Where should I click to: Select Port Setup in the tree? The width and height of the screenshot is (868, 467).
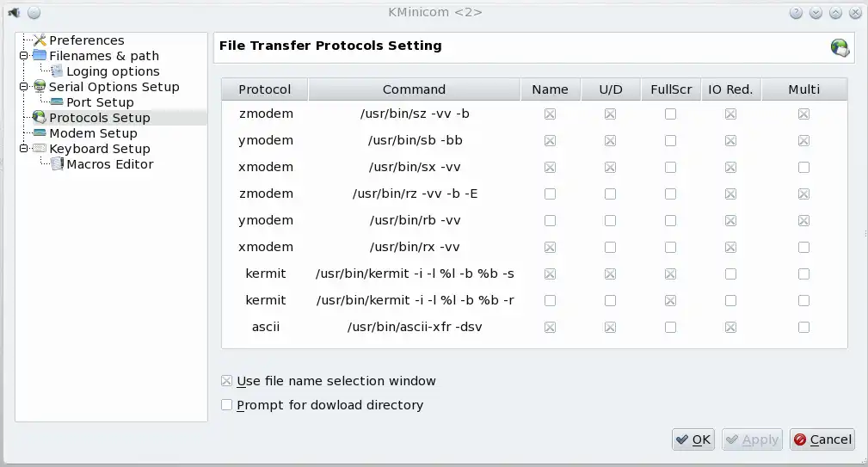(x=100, y=102)
